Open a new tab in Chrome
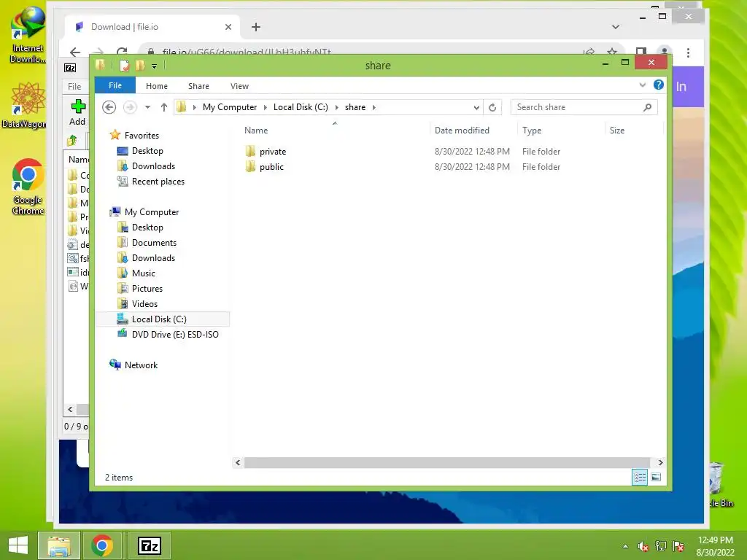The image size is (747, 560). [x=256, y=27]
